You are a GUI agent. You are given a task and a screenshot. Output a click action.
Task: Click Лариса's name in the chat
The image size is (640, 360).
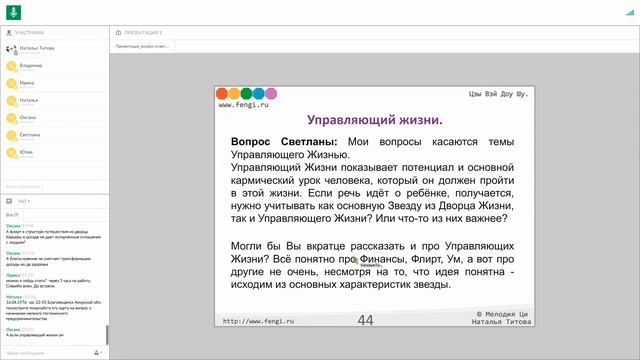click(x=13, y=275)
